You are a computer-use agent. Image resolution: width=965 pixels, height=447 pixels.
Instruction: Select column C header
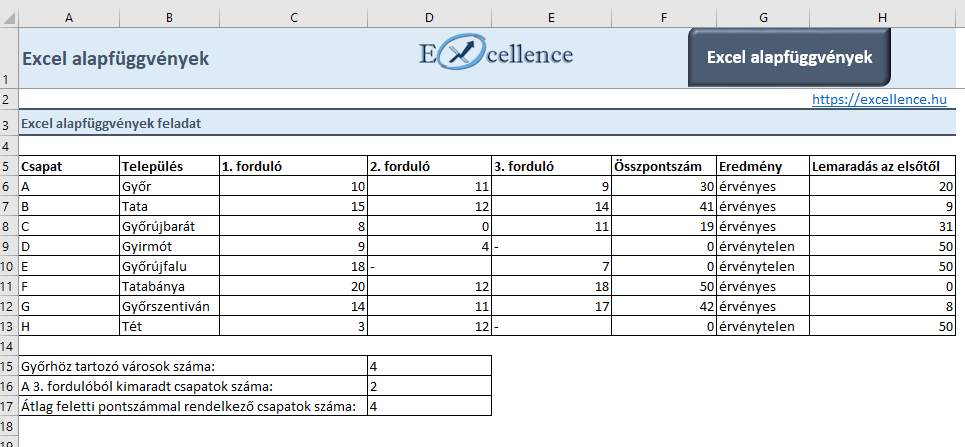point(294,18)
